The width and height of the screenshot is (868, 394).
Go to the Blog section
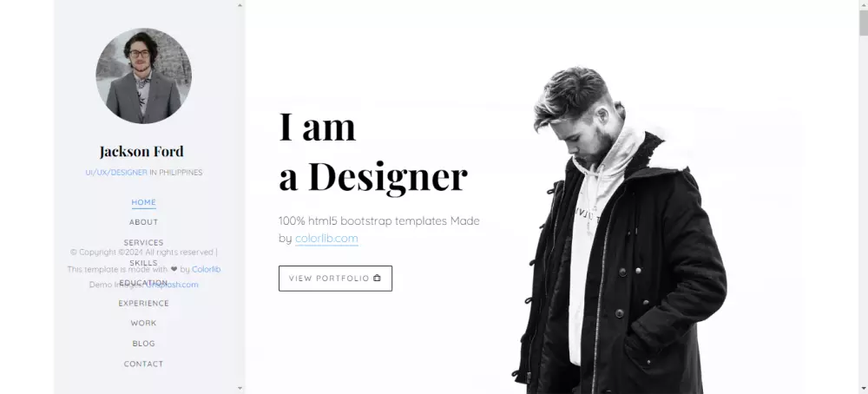(x=144, y=344)
